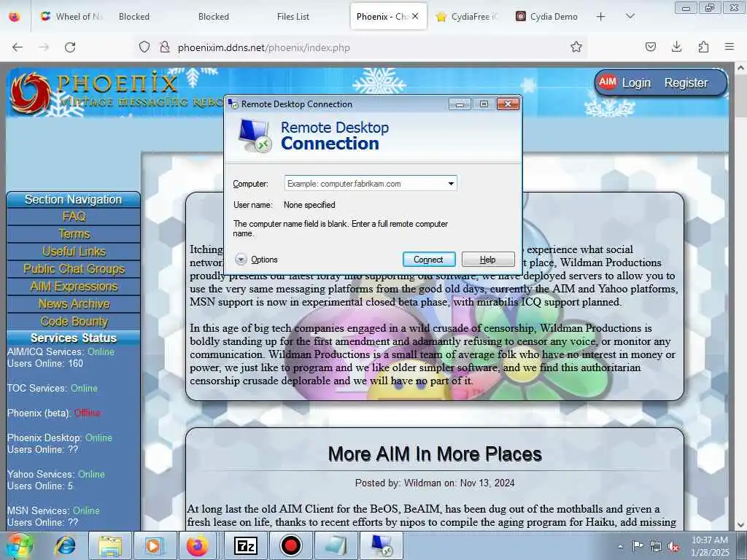Reload the page with the refresh icon
The width and height of the screenshot is (747, 560).
tap(70, 47)
